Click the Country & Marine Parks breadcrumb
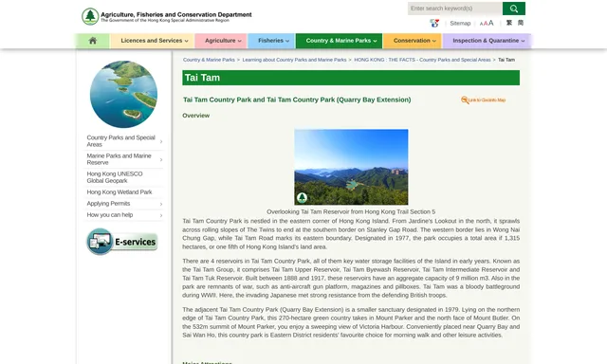This screenshot has height=364, width=607. [x=209, y=60]
